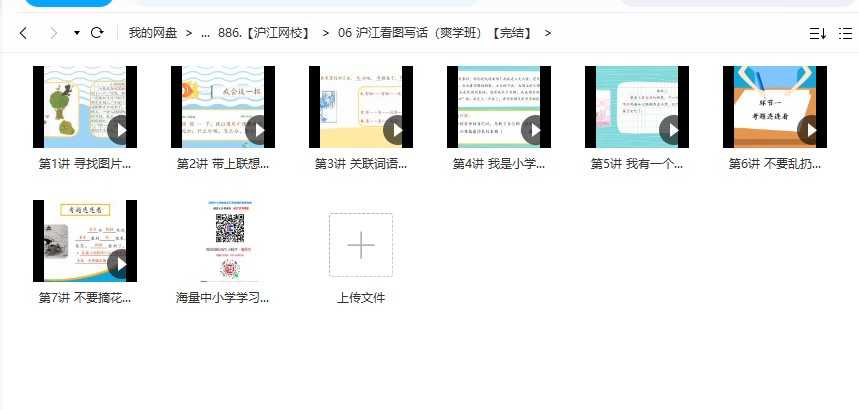Go to 我的网盘 in breadcrumb
The image size is (859, 410).
coord(152,33)
